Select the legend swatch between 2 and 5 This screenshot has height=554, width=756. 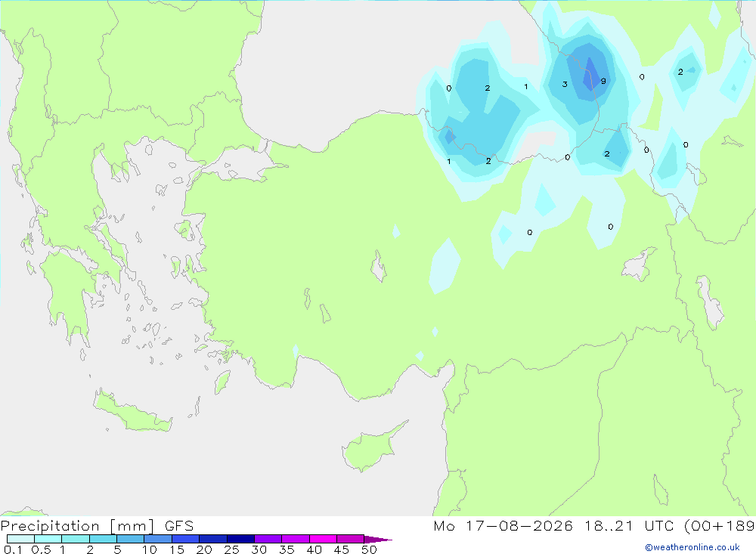pyautogui.click(x=103, y=539)
